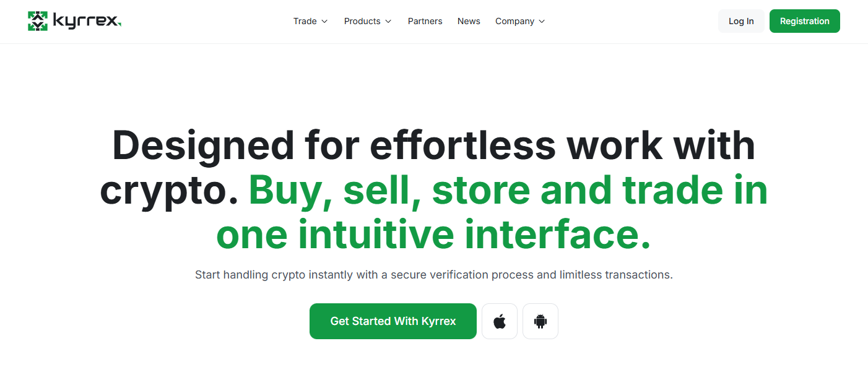
Task: Click the green "Buy, sell, store and trade in" text
Action: (508, 191)
